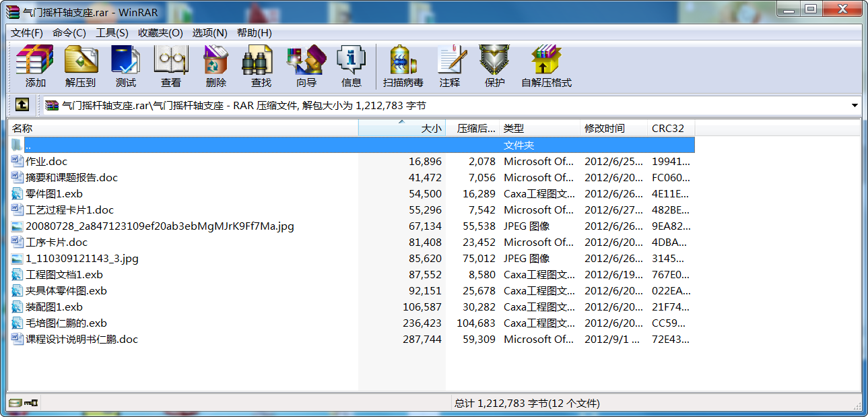Image resolution: width=868 pixels, height=417 pixels.
Task: Select file 工艺过程卡片1.doc
Action: pos(69,210)
